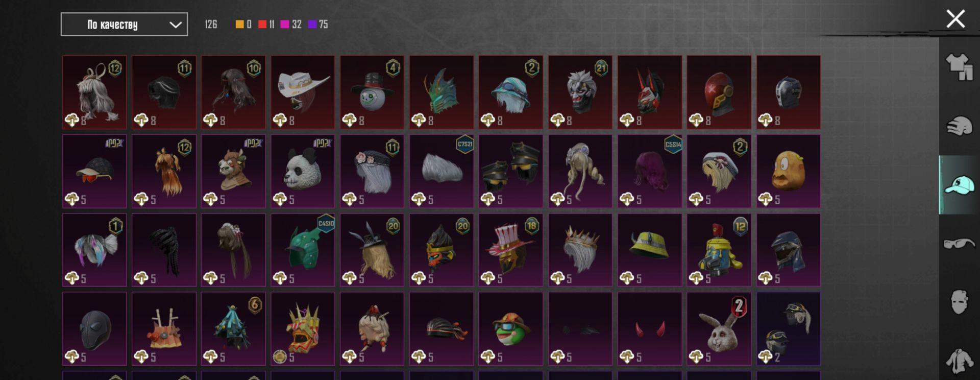Select the cap headwear category icon
This screenshot has height=380, width=980.
(x=959, y=184)
